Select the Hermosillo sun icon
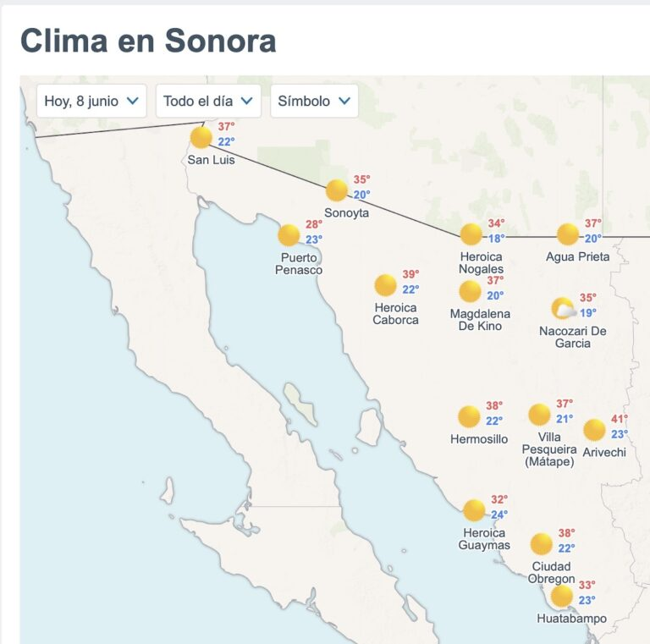Image resolution: width=650 pixels, height=644 pixels. (x=469, y=416)
